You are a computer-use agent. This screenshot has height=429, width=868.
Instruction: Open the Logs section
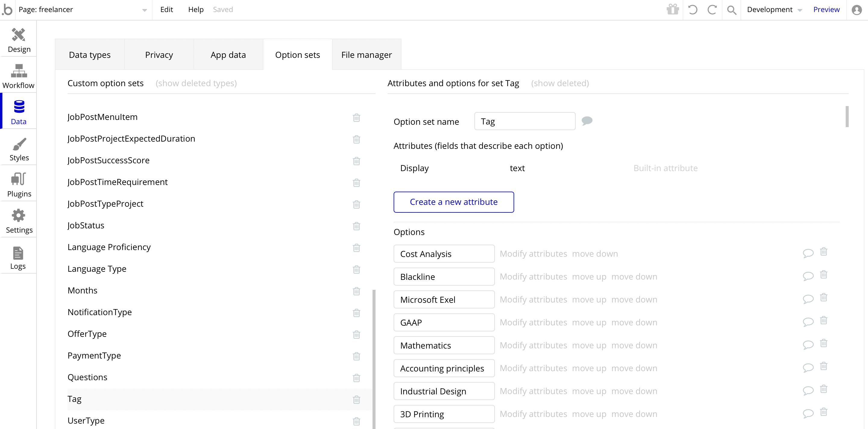tap(18, 257)
